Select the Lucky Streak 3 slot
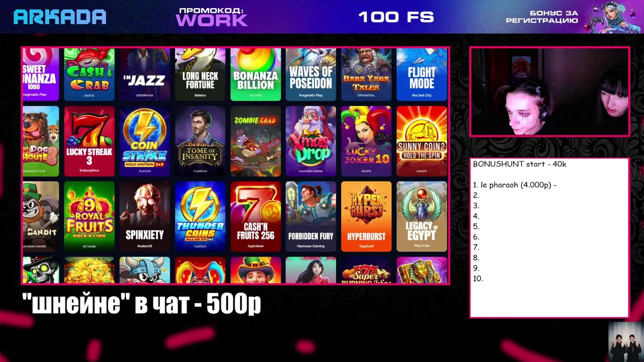This screenshot has width=644, height=362. [x=89, y=141]
